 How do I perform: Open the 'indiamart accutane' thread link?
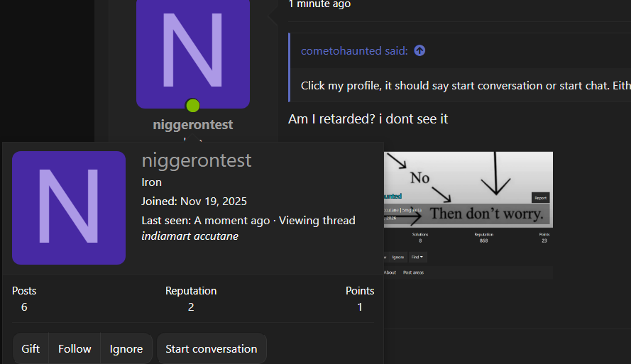(190, 236)
